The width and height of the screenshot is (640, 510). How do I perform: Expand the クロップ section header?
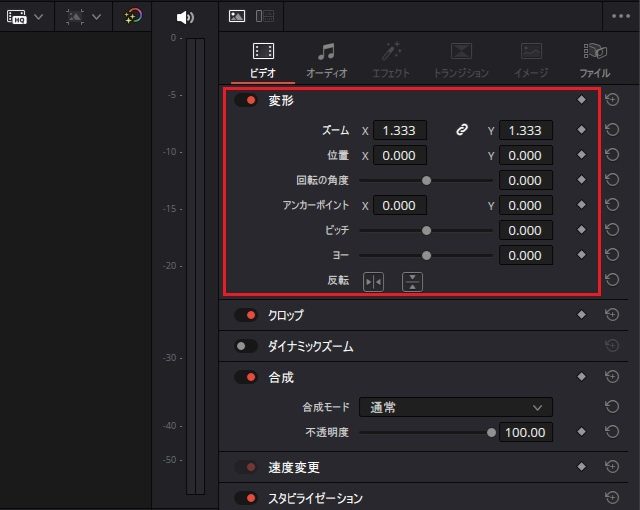click(286, 315)
